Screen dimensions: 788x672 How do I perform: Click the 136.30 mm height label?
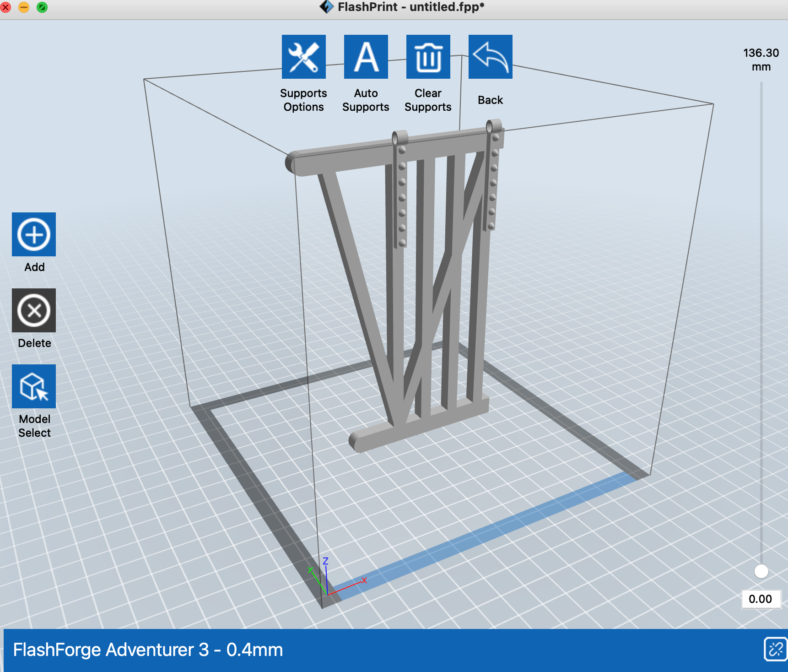(761, 60)
